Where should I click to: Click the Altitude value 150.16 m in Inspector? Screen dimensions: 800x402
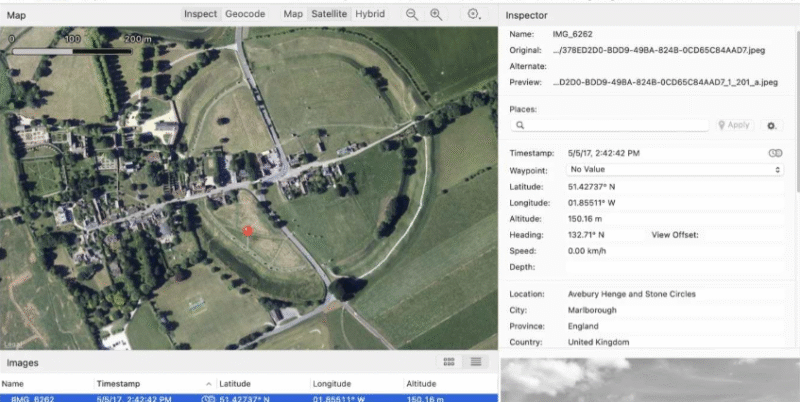click(585, 219)
